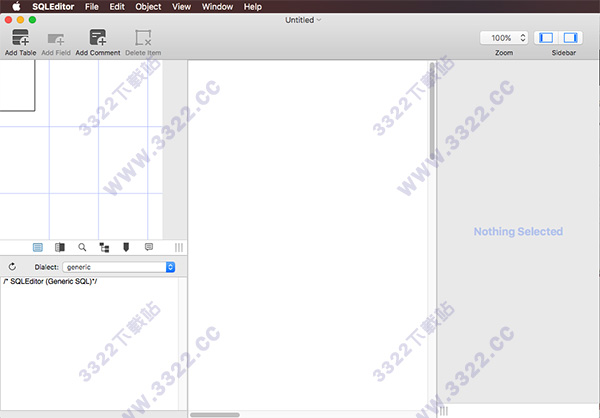Click the horizontal scrollbar below the canvas

click(x=215, y=415)
